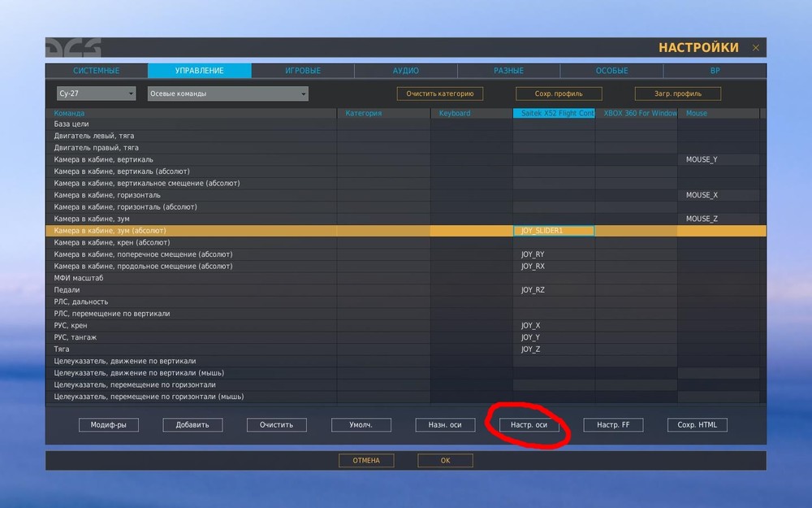Select the МФИ масштаб row

(x=405, y=278)
